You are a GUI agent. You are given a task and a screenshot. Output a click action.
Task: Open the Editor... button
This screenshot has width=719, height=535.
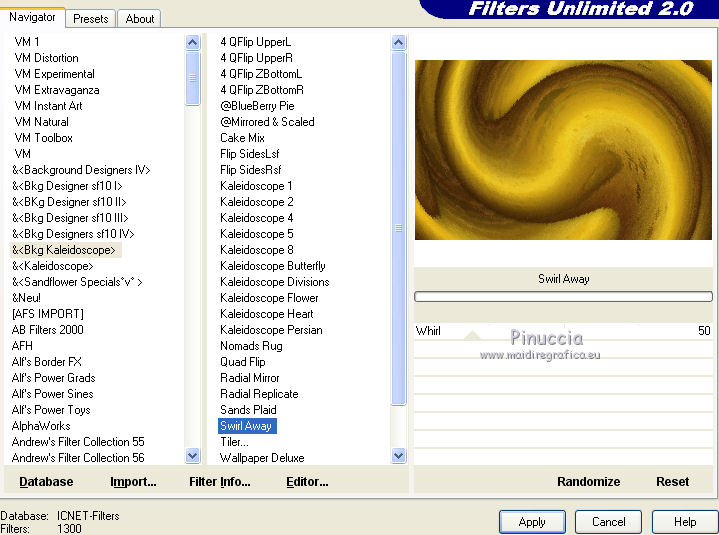click(x=307, y=482)
